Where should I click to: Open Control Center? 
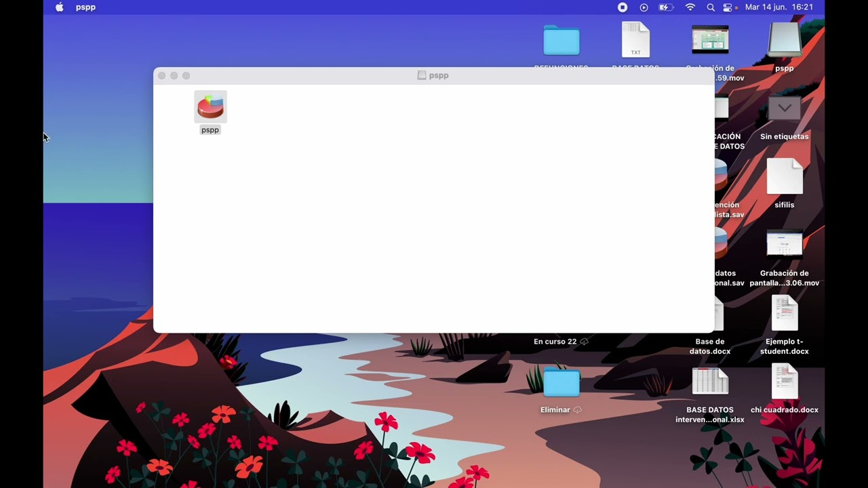click(x=728, y=7)
